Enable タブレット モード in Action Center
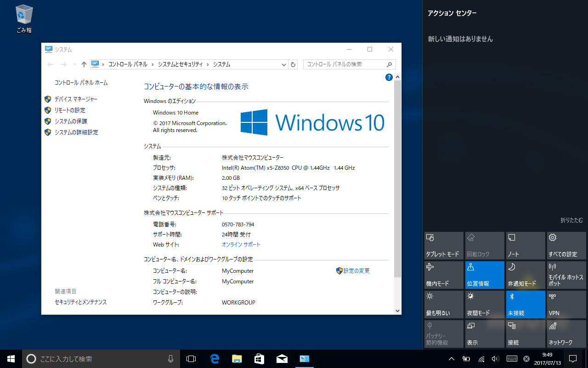Viewport: 588px width, 368px height. 444,245
